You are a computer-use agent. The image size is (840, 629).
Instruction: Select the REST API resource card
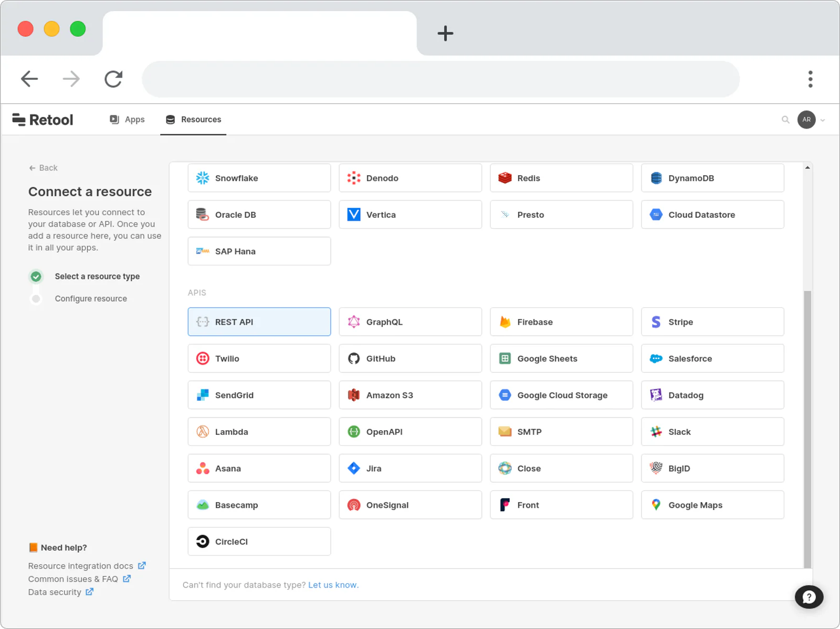click(259, 322)
